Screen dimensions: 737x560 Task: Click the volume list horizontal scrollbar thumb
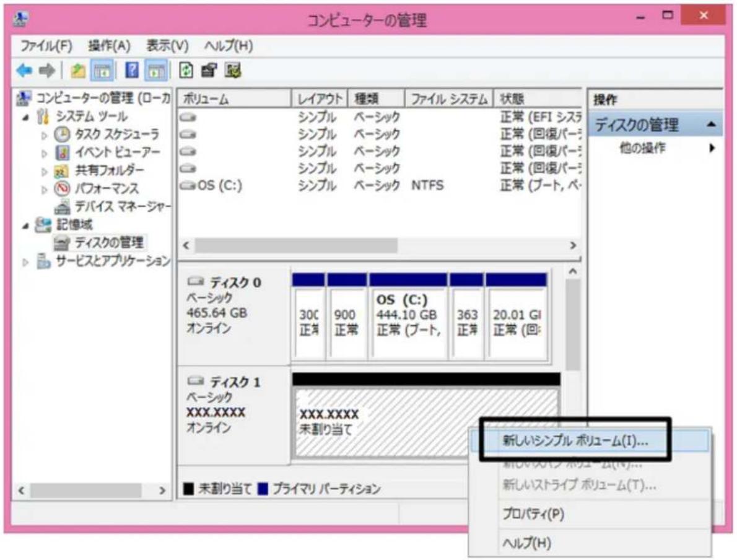click(296, 245)
